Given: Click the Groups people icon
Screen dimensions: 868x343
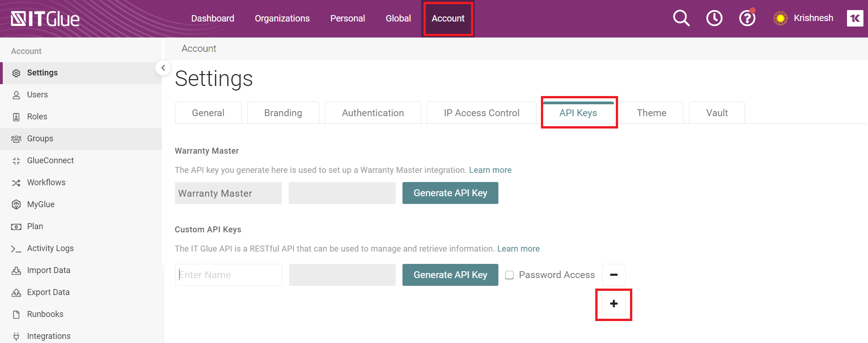Looking at the screenshot, I should pyautogui.click(x=16, y=139).
